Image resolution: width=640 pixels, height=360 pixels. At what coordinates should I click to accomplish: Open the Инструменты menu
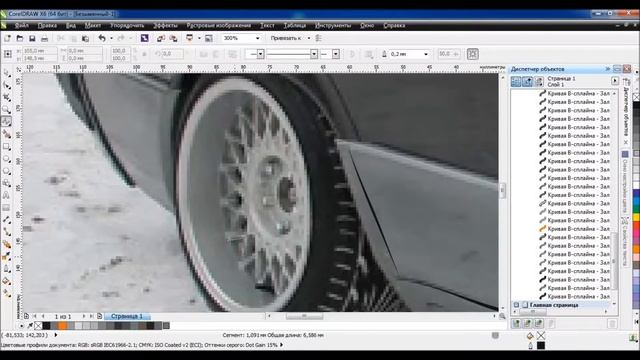333,25
